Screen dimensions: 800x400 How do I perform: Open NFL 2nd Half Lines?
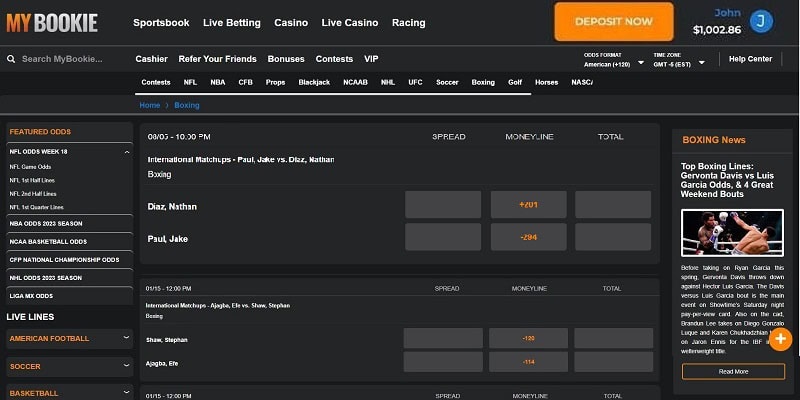click(33, 194)
